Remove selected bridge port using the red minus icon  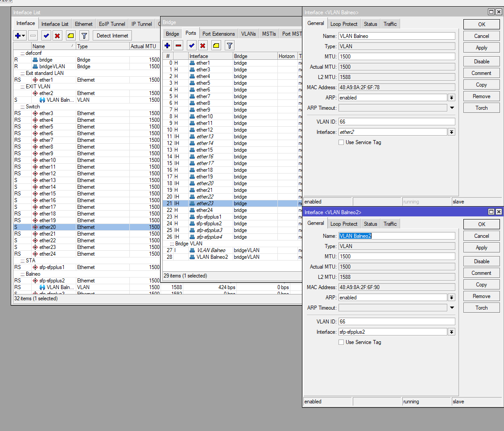point(178,45)
